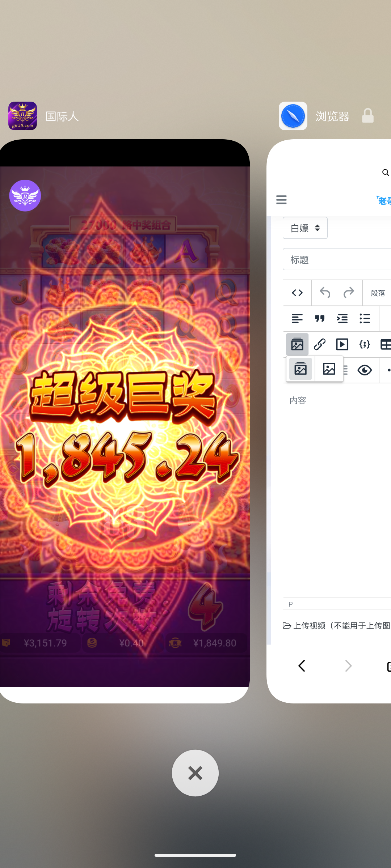Insert a blockquote with quote icon
391x868 pixels.
[320, 319]
